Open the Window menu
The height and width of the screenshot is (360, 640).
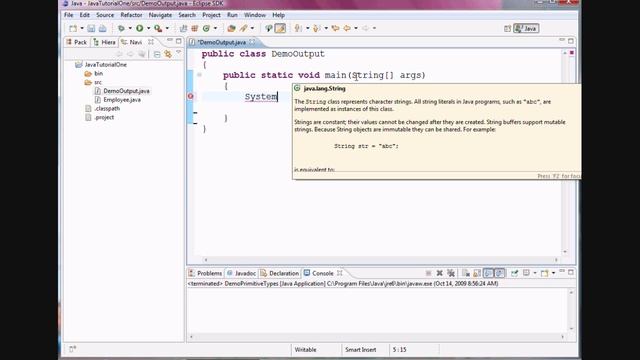255,15
